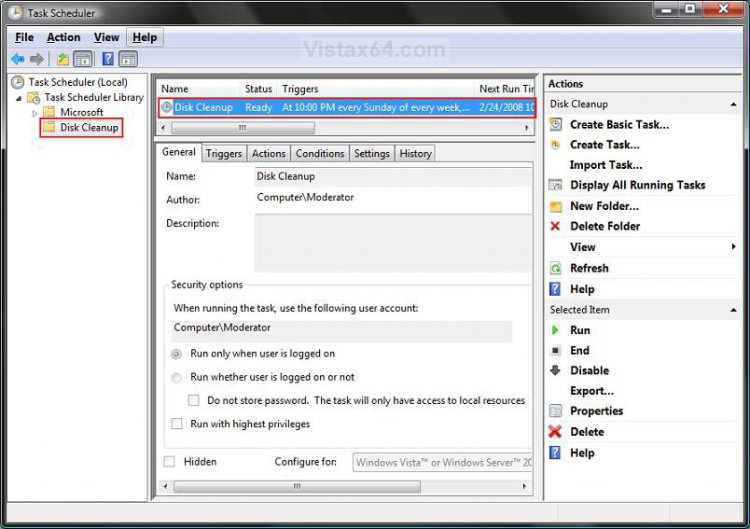The width and height of the screenshot is (750, 529).
Task: Expand the Microsoft folder tree arrow
Action: (34, 113)
